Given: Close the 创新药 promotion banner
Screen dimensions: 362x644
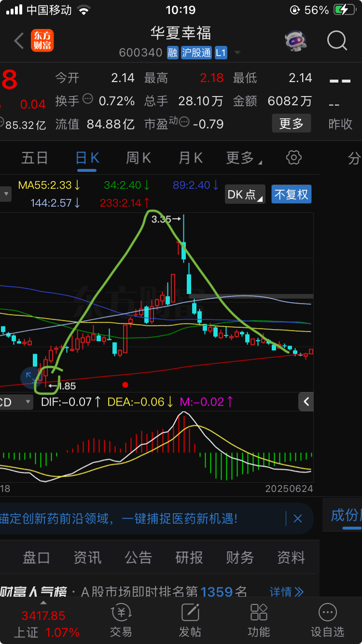Looking at the screenshot, I should click(x=298, y=519).
